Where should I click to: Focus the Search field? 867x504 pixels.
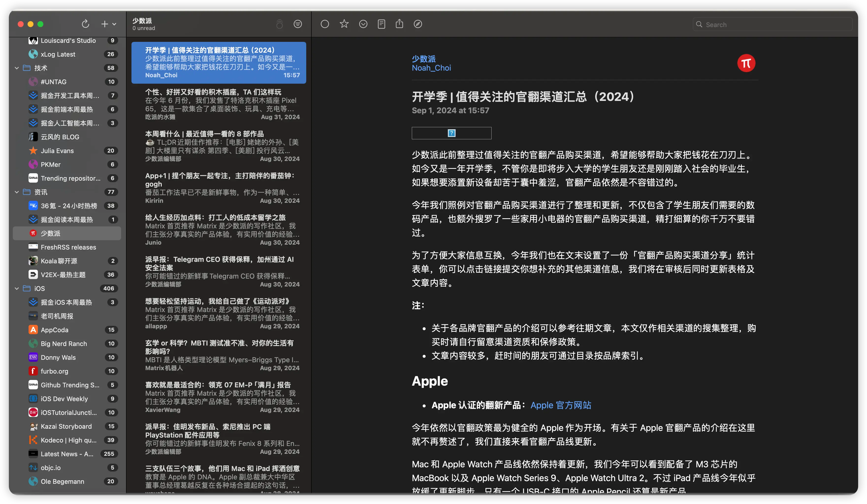point(772,24)
